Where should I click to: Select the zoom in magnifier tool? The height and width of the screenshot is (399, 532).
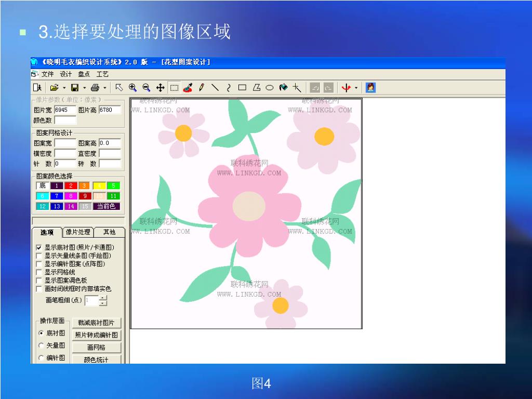[132, 88]
